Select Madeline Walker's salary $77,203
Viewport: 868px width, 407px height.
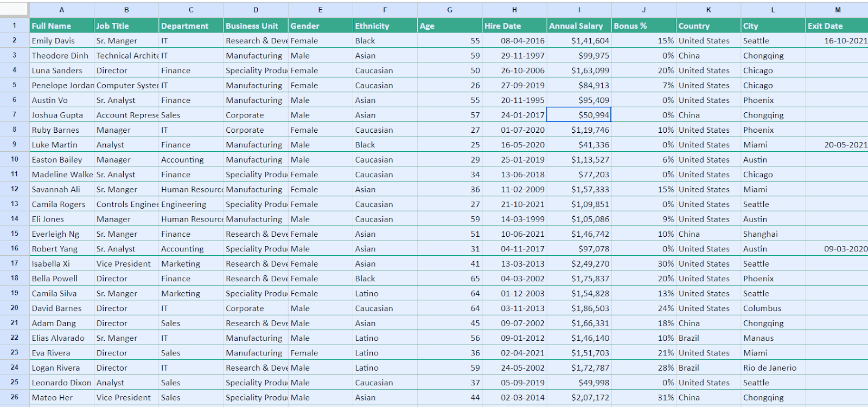coord(579,175)
